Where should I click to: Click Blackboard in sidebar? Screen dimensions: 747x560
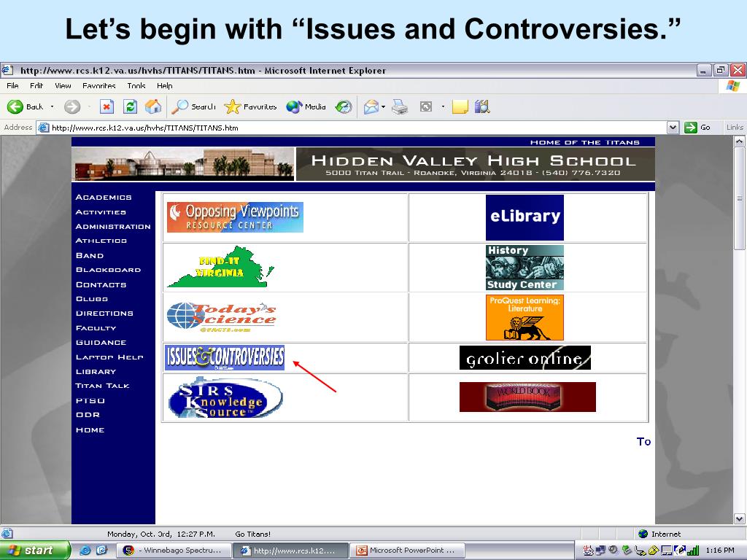point(109,270)
